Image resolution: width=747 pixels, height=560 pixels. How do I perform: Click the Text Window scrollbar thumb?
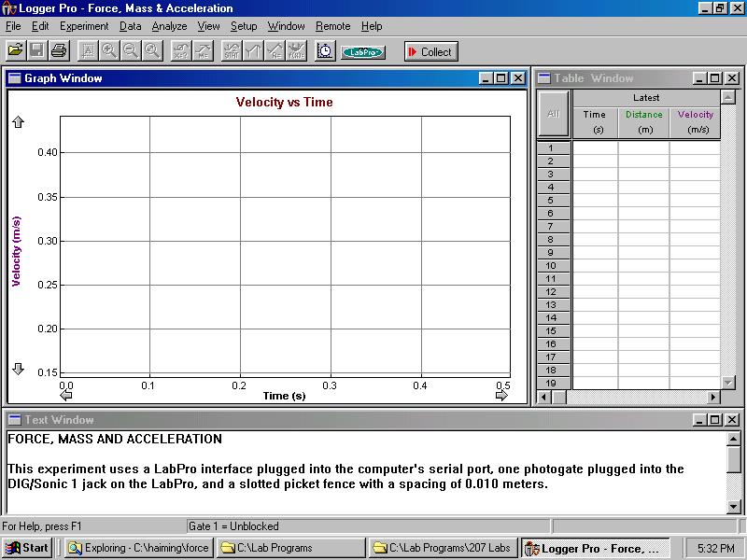pyautogui.click(x=734, y=459)
